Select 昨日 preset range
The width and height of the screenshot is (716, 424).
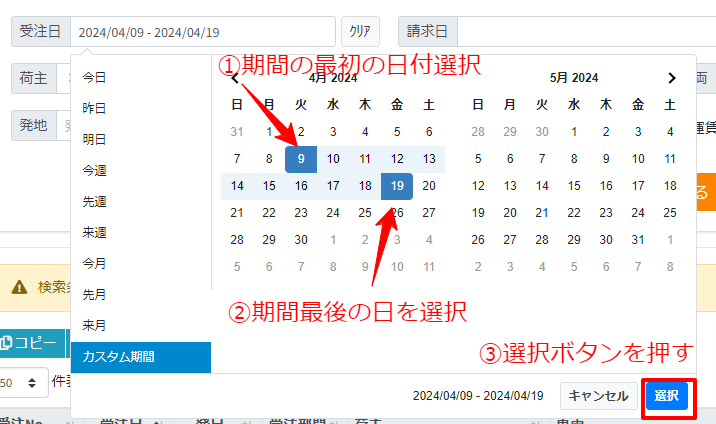[94, 108]
